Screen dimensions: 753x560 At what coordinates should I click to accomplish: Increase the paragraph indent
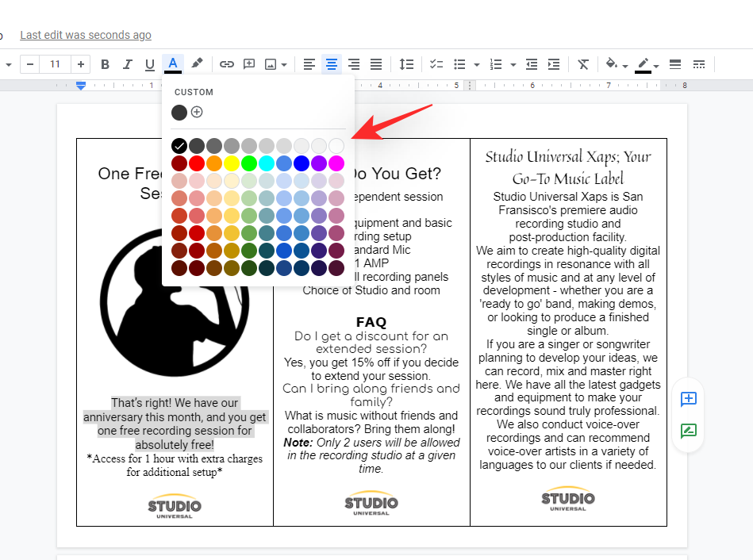coord(554,64)
